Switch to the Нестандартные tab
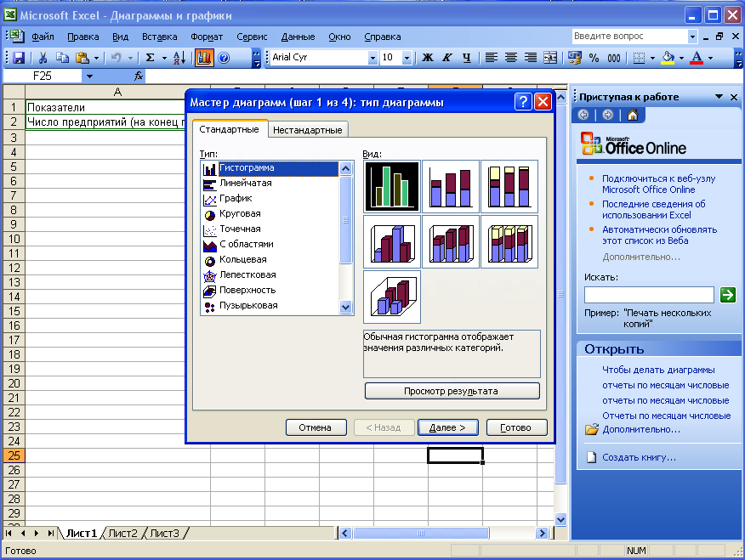The width and height of the screenshot is (745, 560). tap(308, 130)
